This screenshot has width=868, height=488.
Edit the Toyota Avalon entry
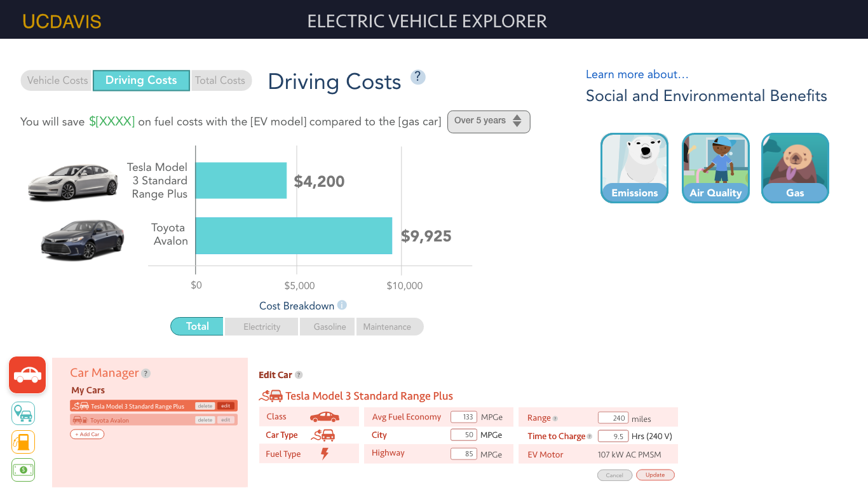coord(226,420)
